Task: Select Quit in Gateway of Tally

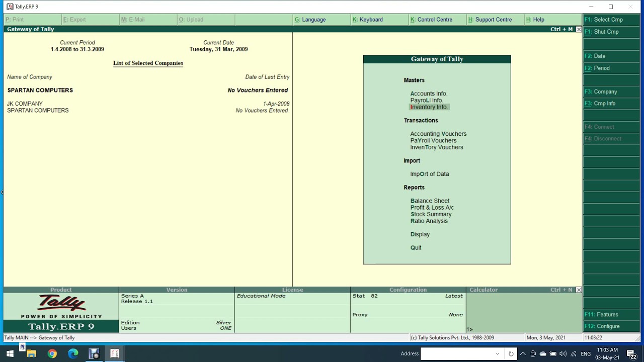Action: point(416,248)
